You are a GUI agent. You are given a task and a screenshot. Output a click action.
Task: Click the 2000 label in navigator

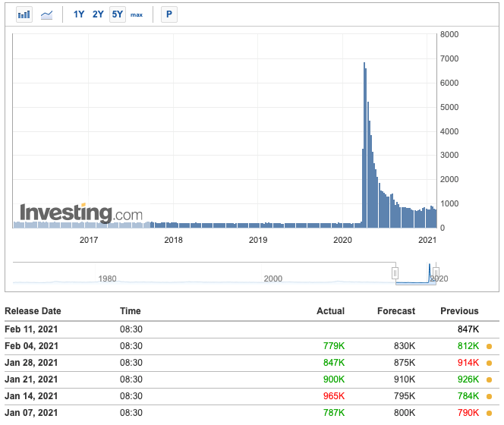tap(273, 279)
